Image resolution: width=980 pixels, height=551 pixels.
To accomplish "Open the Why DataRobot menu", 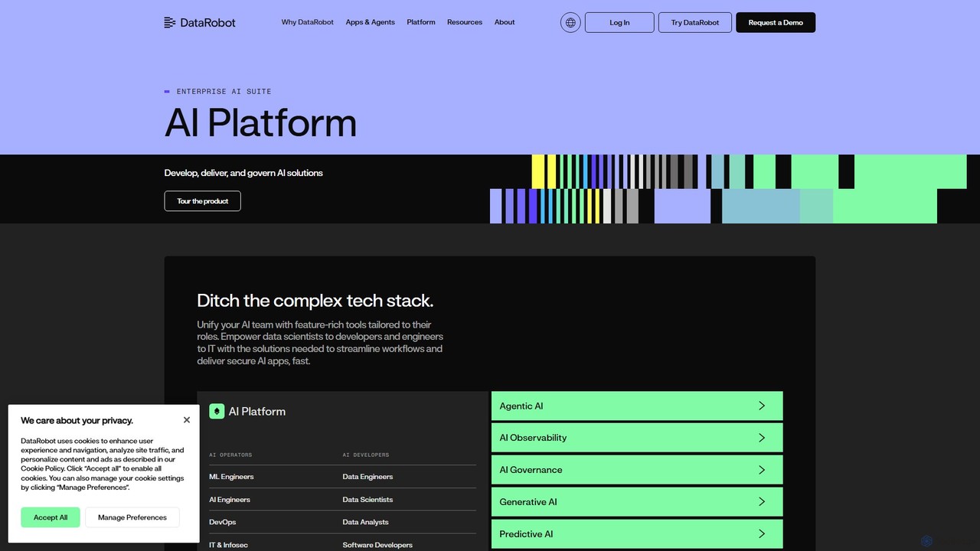I will point(308,22).
